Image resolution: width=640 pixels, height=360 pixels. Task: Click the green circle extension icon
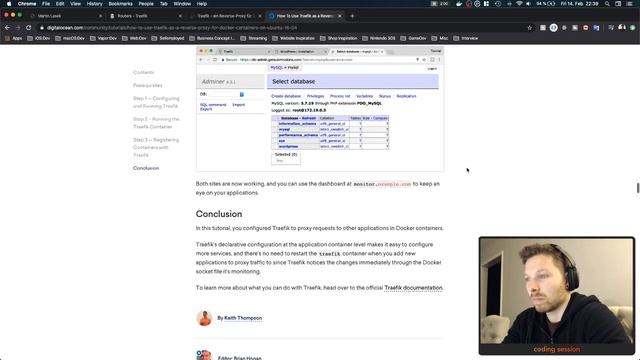point(632,28)
